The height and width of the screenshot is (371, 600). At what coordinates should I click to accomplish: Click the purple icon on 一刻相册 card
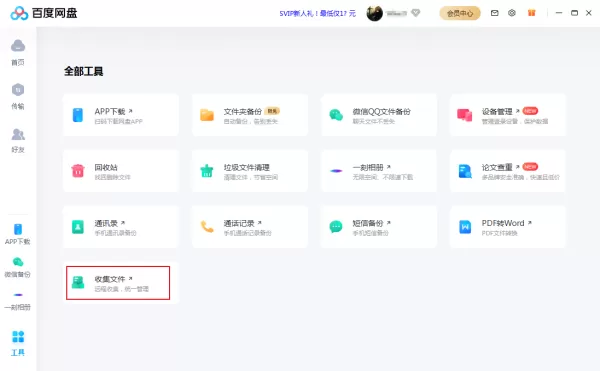336,171
